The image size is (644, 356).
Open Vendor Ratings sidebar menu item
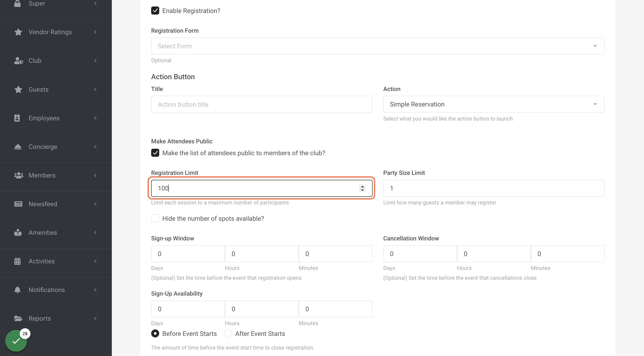56,32
